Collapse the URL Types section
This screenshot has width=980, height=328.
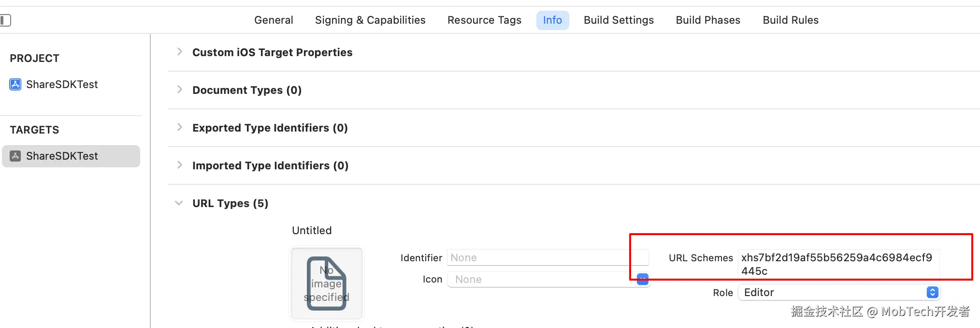179,203
